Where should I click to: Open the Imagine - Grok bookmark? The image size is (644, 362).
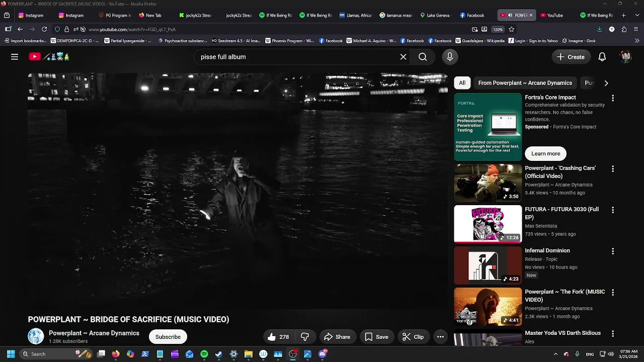[579, 41]
